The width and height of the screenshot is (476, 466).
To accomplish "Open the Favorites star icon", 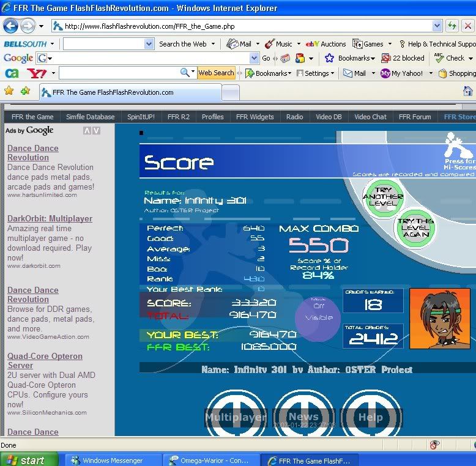I will coord(9,91).
